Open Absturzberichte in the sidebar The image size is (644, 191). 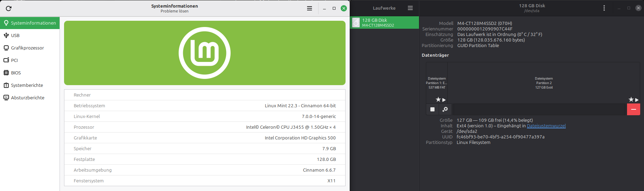pos(30,98)
